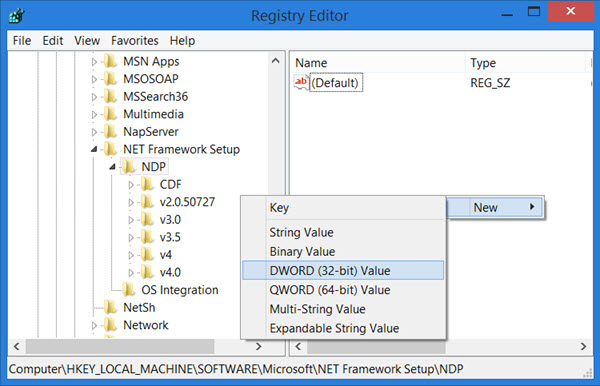
Task: Select the (Default) value entry
Action: click(x=335, y=83)
